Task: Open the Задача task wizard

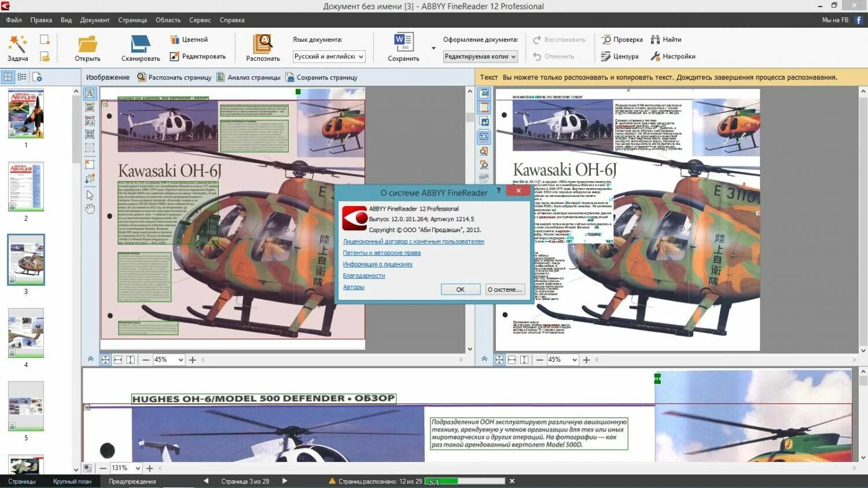Action: click(x=17, y=47)
